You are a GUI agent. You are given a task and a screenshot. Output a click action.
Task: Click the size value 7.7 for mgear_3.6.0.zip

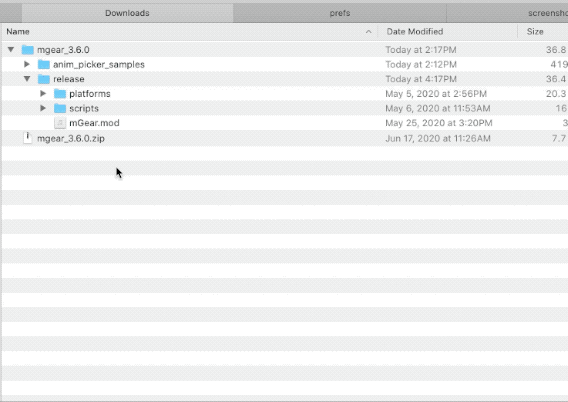559,138
